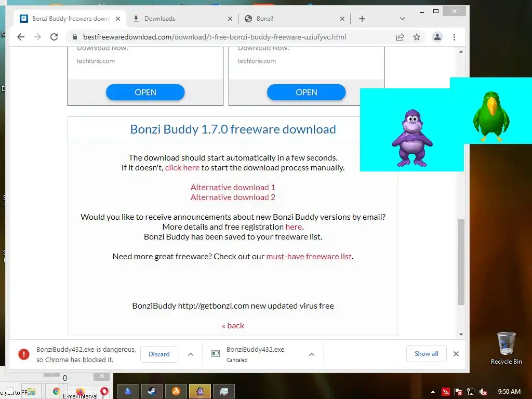Image resolution: width=532 pixels, height=399 pixels.
Task: Show hidden system tray icons
Action: pos(433,392)
